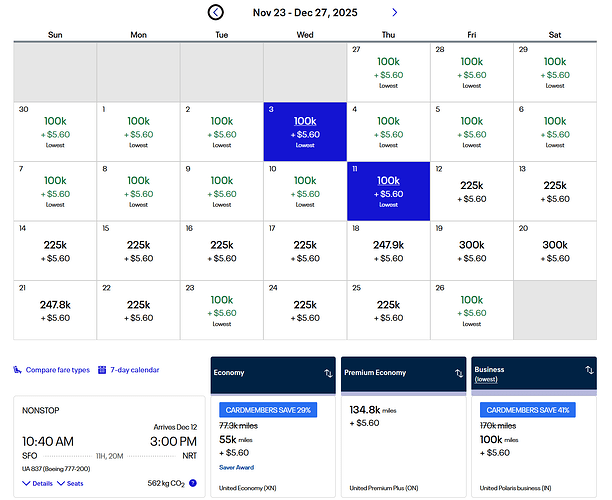Click the 7-day calendar grid icon

(102, 370)
